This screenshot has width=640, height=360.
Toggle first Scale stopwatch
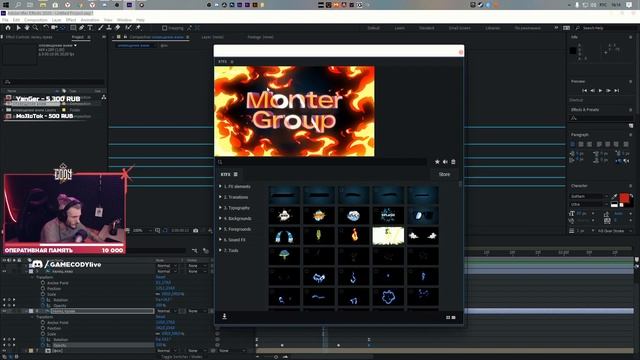pos(43,294)
